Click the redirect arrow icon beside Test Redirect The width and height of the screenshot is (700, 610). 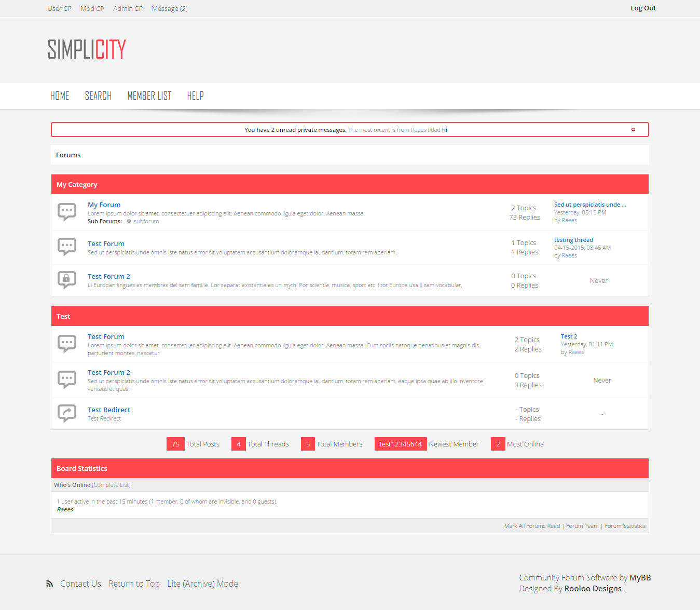67,413
